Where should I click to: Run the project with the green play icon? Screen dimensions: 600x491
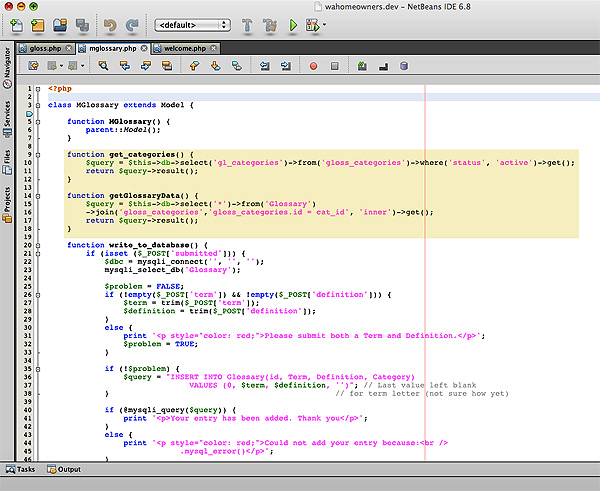[293, 25]
